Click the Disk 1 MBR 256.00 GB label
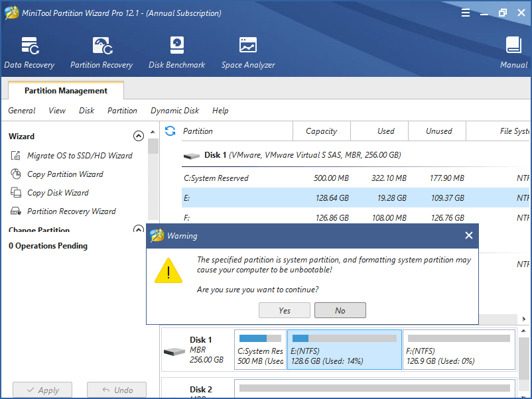The height and width of the screenshot is (399, 532). tap(206, 349)
